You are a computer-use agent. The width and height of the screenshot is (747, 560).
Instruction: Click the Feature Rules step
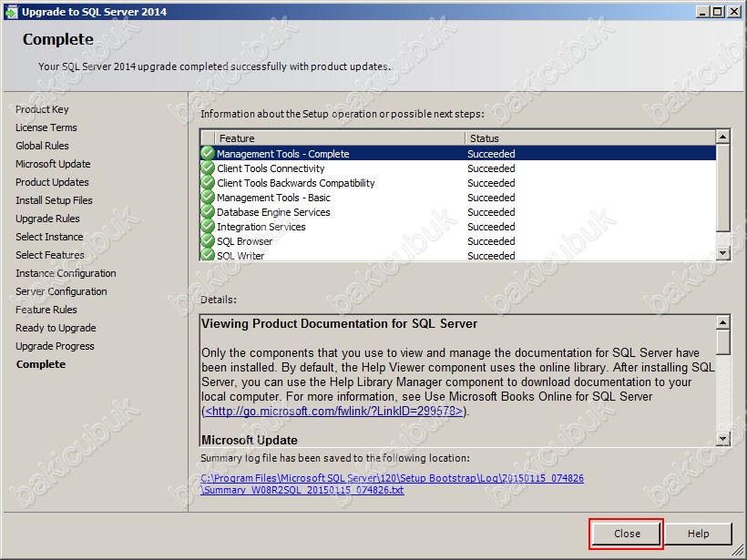[46, 310]
